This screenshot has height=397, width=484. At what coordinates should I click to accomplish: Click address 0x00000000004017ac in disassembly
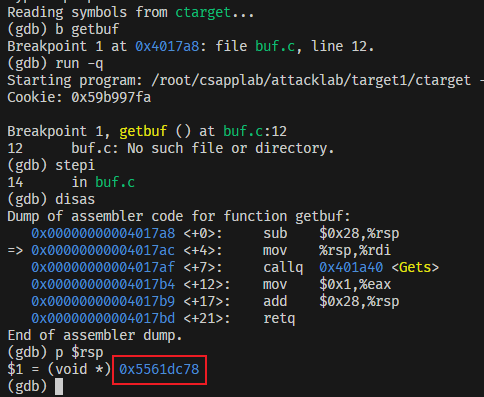[103, 250]
